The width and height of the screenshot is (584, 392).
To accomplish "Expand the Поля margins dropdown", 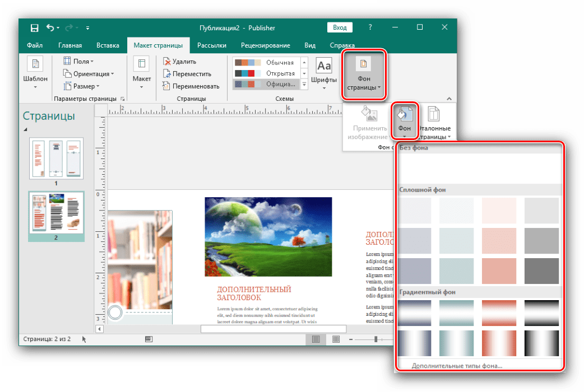I will 78,61.
